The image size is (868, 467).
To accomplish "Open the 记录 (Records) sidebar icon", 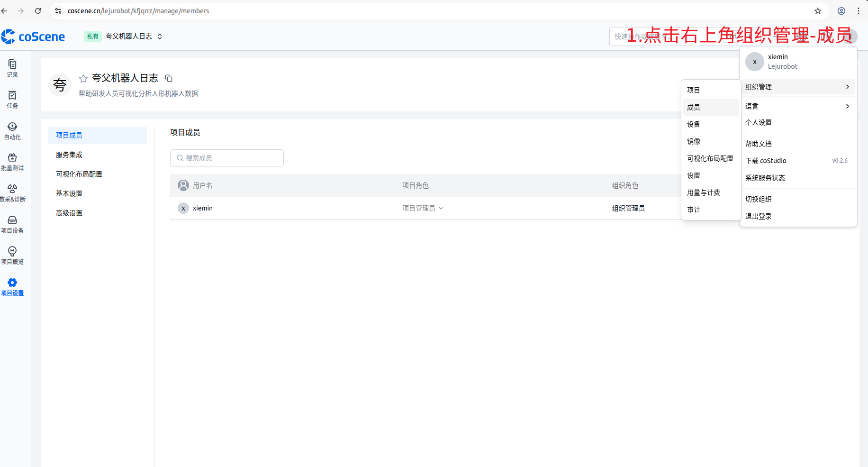I will pyautogui.click(x=12, y=68).
